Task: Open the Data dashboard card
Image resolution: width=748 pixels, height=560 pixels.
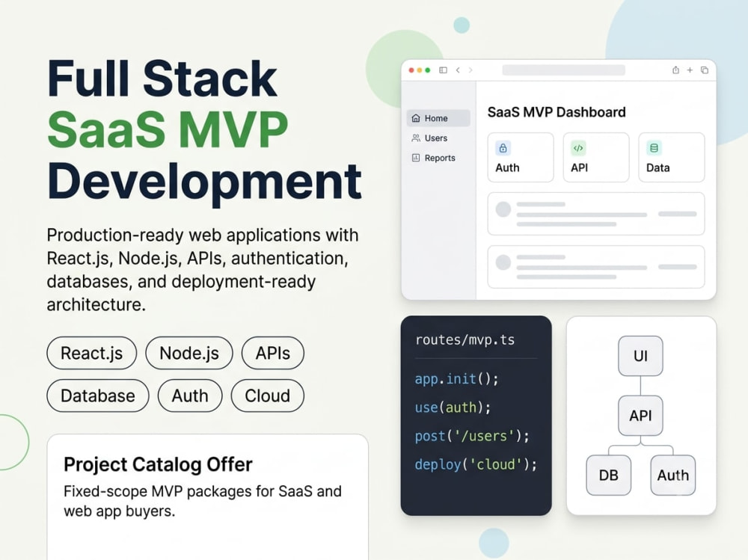Action: click(672, 158)
